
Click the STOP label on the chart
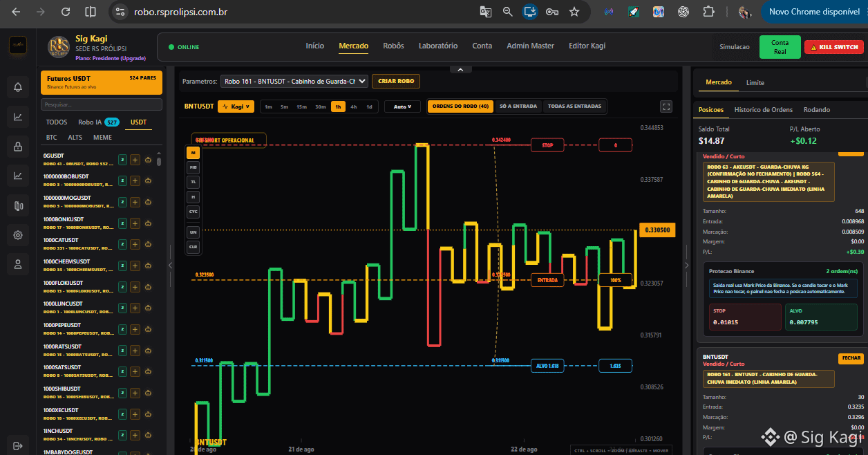(547, 145)
